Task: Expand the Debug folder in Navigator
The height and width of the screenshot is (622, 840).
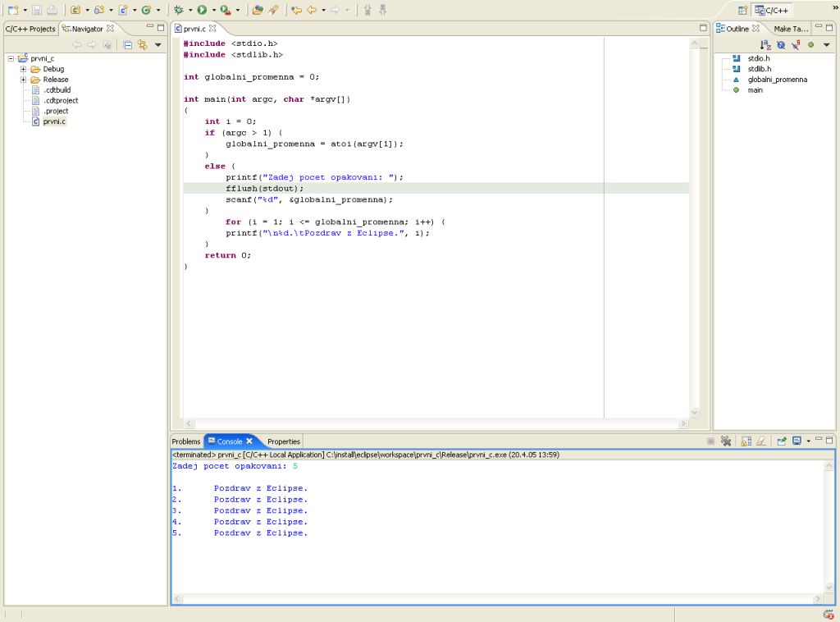Action: tap(24, 69)
